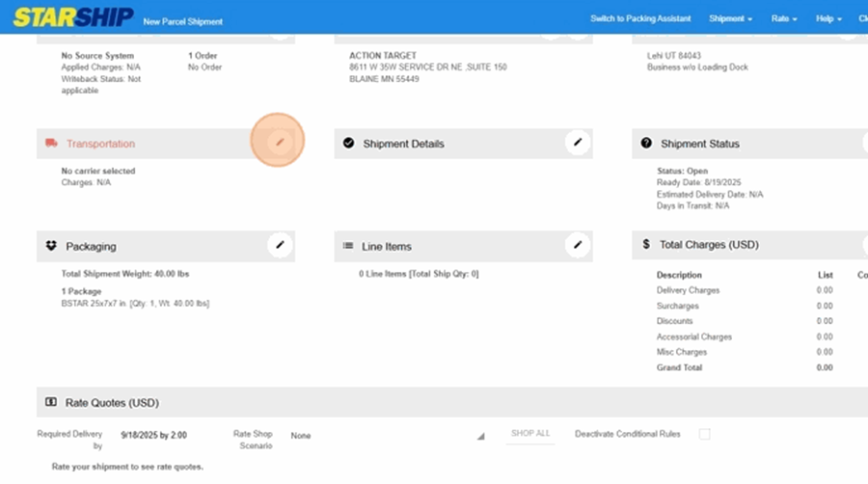The height and width of the screenshot is (484, 868).
Task: Click the Rate Quotes money icon
Action: (51, 402)
